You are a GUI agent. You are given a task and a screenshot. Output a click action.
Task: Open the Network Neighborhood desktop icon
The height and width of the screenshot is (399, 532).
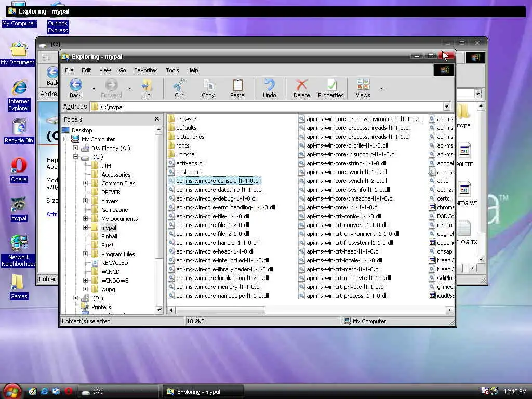[x=19, y=251]
